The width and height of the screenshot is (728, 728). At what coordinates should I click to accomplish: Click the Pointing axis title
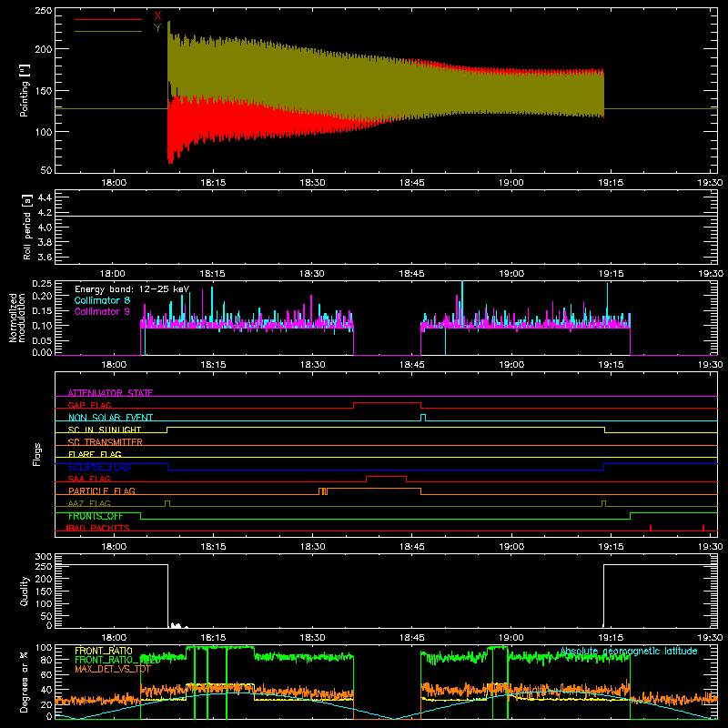point(25,90)
